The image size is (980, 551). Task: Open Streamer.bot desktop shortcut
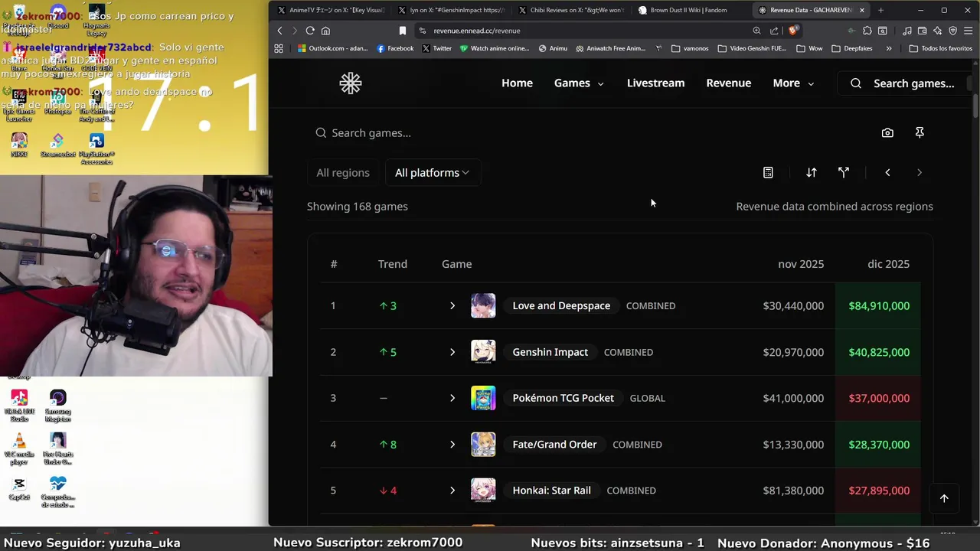pos(57,145)
